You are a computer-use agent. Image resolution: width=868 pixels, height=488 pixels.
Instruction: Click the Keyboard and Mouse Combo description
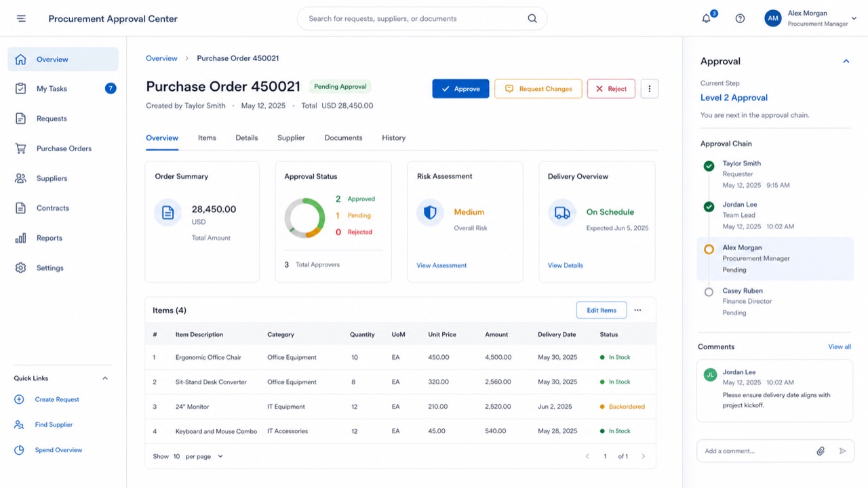tap(216, 431)
